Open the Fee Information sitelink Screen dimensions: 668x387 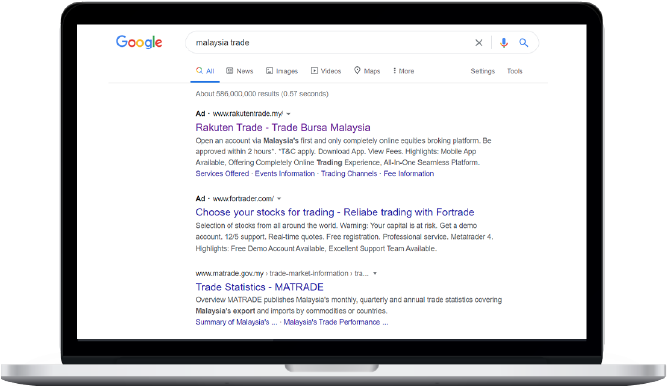point(409,173)
